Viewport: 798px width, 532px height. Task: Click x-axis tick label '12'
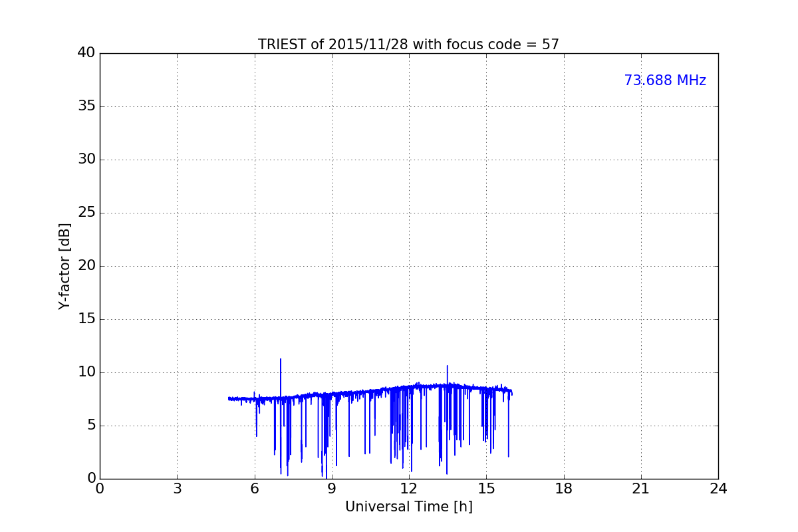click(x=409, y=489)
